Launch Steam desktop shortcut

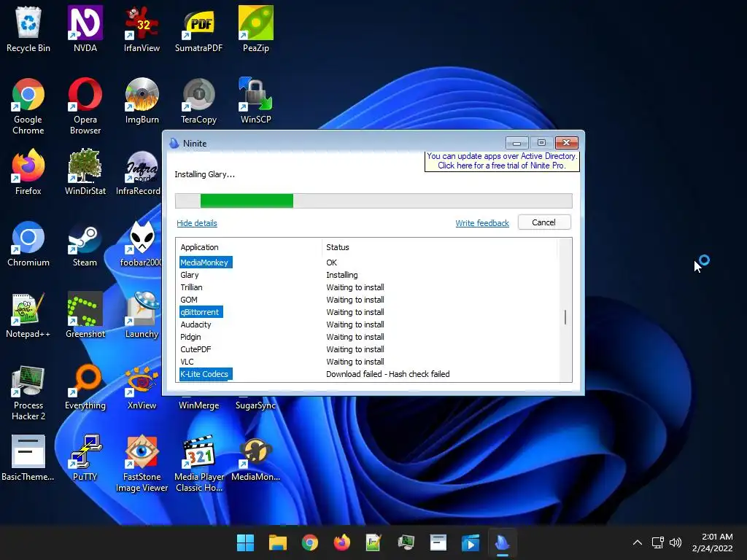pos(85,244)
